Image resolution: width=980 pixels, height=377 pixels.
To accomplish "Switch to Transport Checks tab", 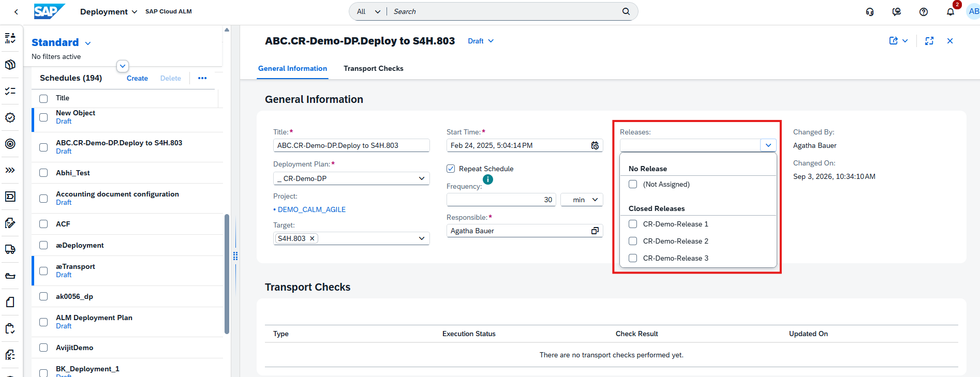I will coord(374,68).
